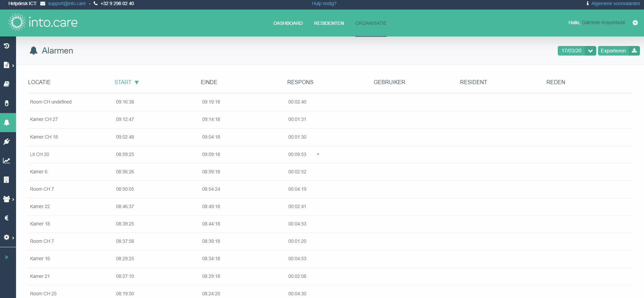Click the bell icon beside Alarmen title
The width and height of the screenshot is (644, 298).
click(33, 50)
